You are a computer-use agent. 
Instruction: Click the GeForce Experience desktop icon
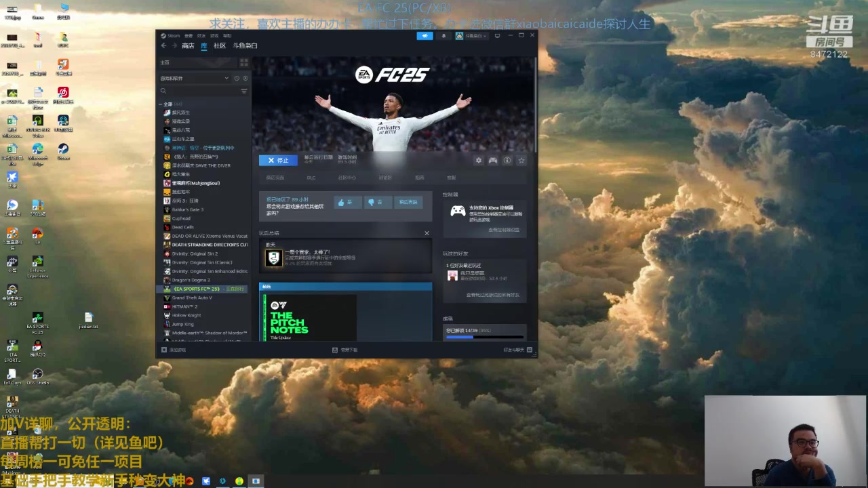(x=37, y=266)
